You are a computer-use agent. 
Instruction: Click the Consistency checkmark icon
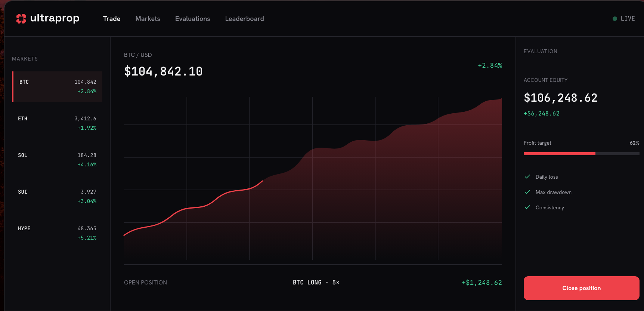point(527,207)
